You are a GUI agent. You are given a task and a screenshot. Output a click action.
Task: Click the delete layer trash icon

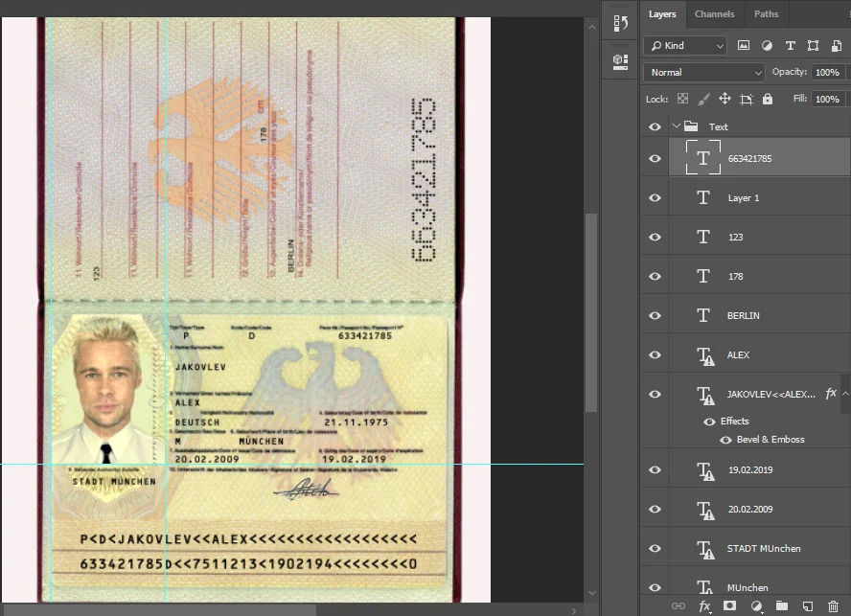[x=833, y=605]
